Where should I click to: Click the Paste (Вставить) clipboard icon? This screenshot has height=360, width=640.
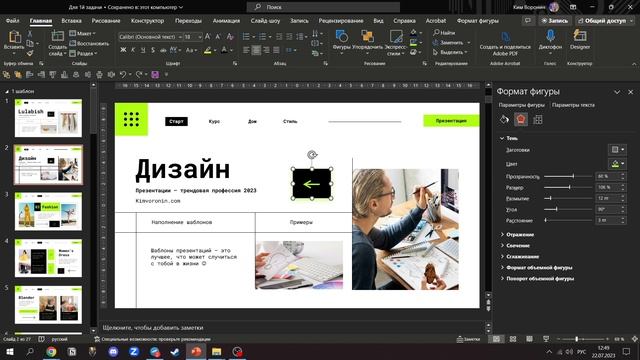pyautogui.click(x=15, y=37)
